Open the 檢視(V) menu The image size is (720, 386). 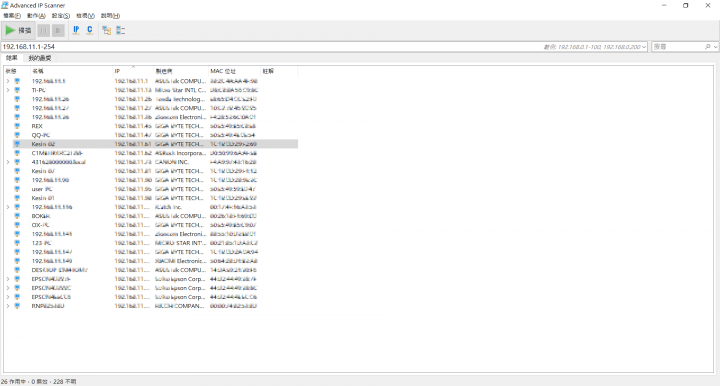85,16
